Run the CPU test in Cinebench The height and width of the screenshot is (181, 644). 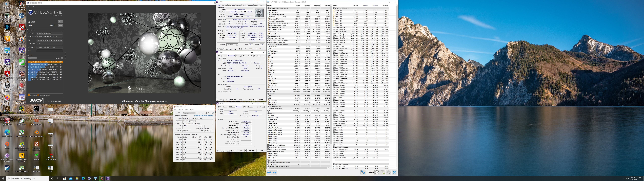point(60,25)
